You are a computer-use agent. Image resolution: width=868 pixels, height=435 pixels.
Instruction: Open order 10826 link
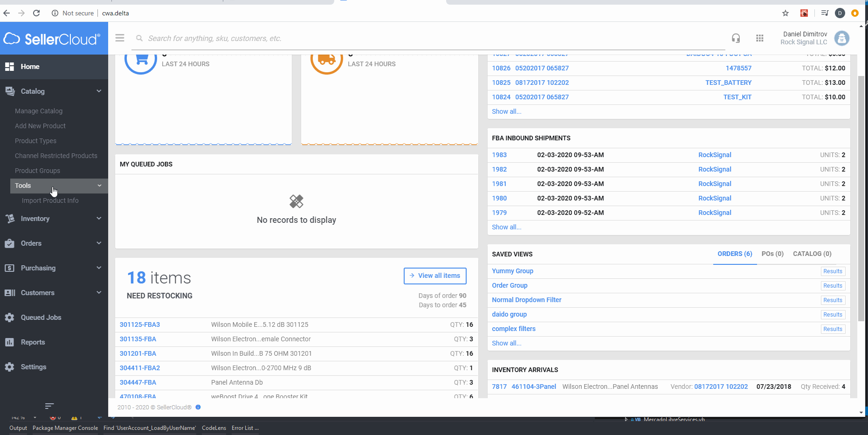pos(501,68)
